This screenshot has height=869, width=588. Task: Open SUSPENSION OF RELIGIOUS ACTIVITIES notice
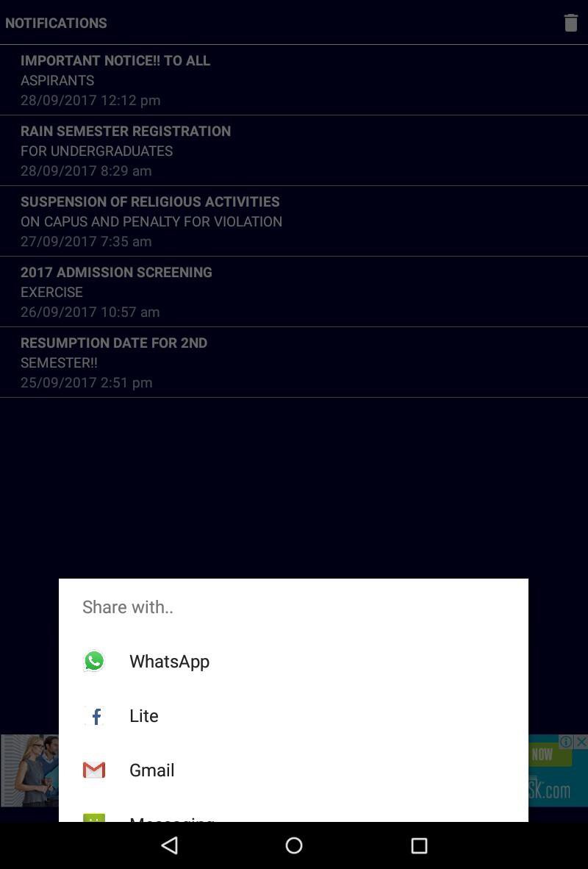click(151, 221)
